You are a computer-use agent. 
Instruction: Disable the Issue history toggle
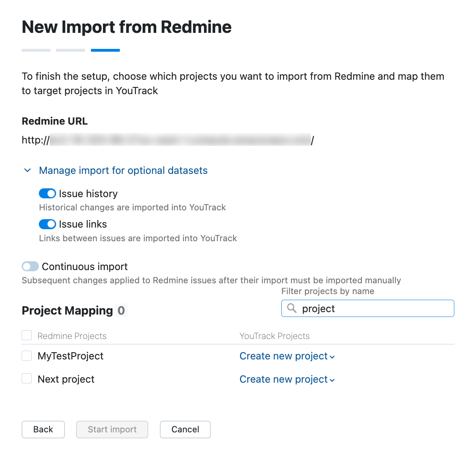(47, 194)
